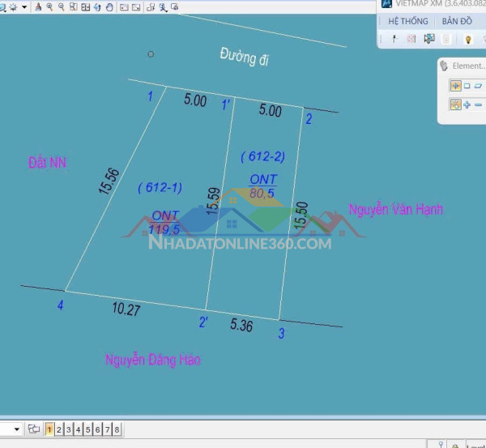Click the area value '119,5'
The height and width of the screenshot is (448, 486).
coord(164,229)
